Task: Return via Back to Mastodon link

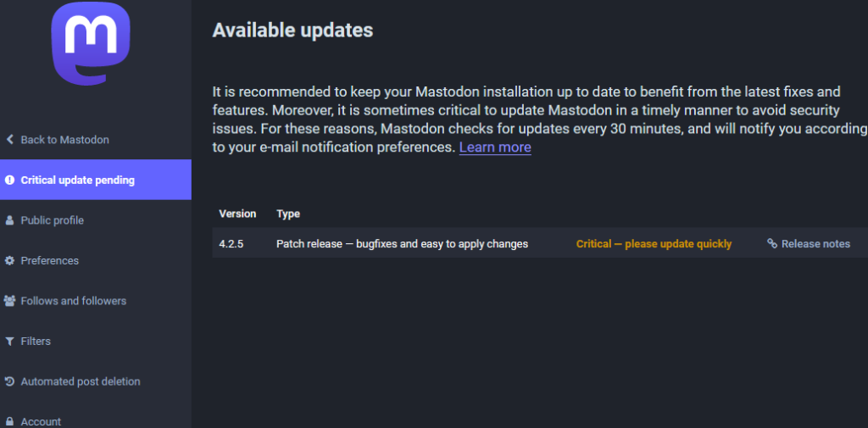Action: click(x=64, y=140)
